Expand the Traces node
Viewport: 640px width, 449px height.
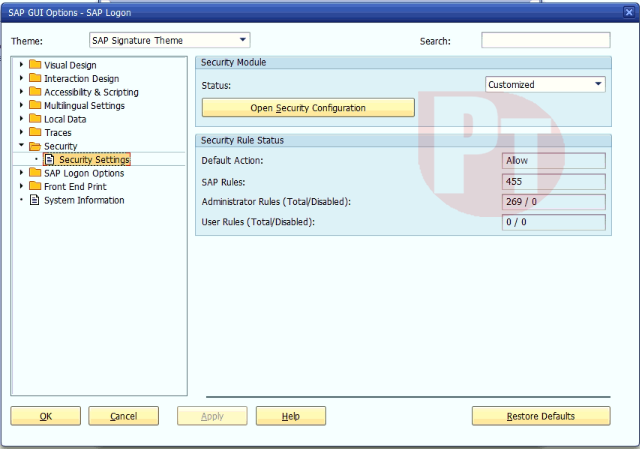21,132
